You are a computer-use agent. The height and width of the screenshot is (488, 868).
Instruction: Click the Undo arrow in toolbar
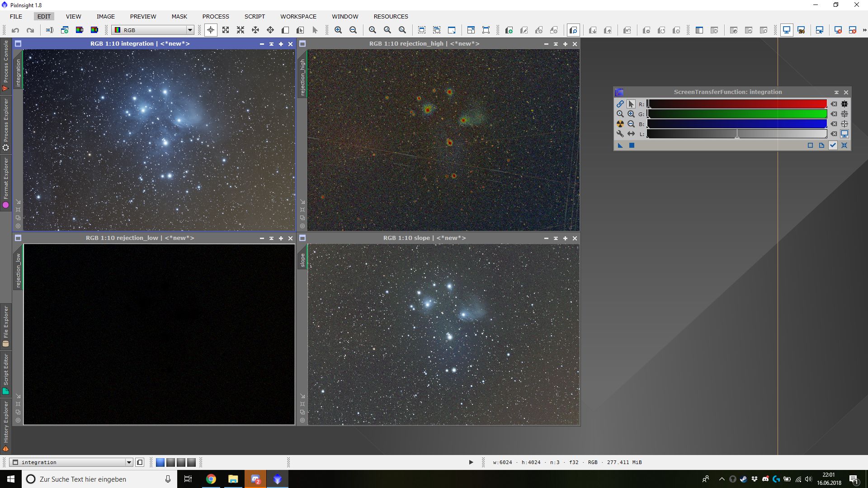click(15, 30)
